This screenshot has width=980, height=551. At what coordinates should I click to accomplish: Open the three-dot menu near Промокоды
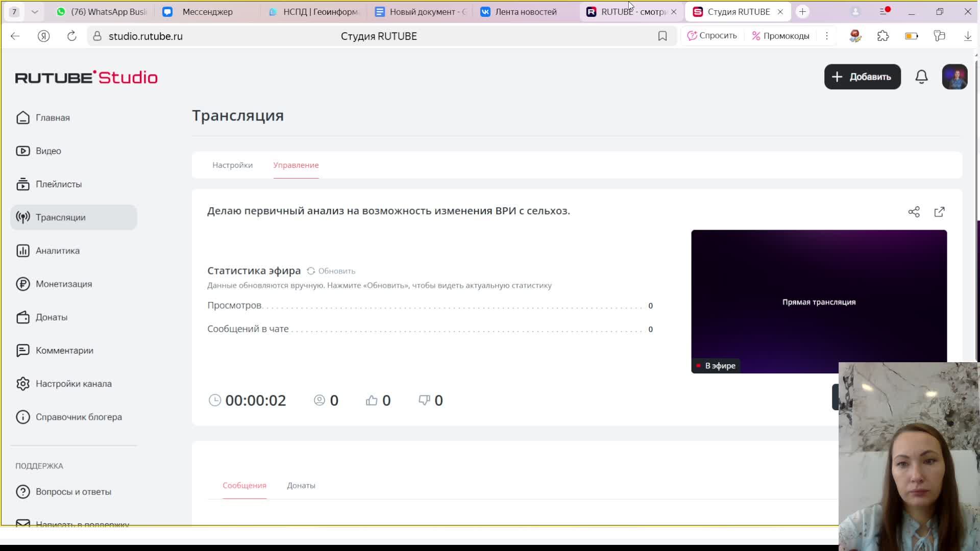click(x=826, y=36)
